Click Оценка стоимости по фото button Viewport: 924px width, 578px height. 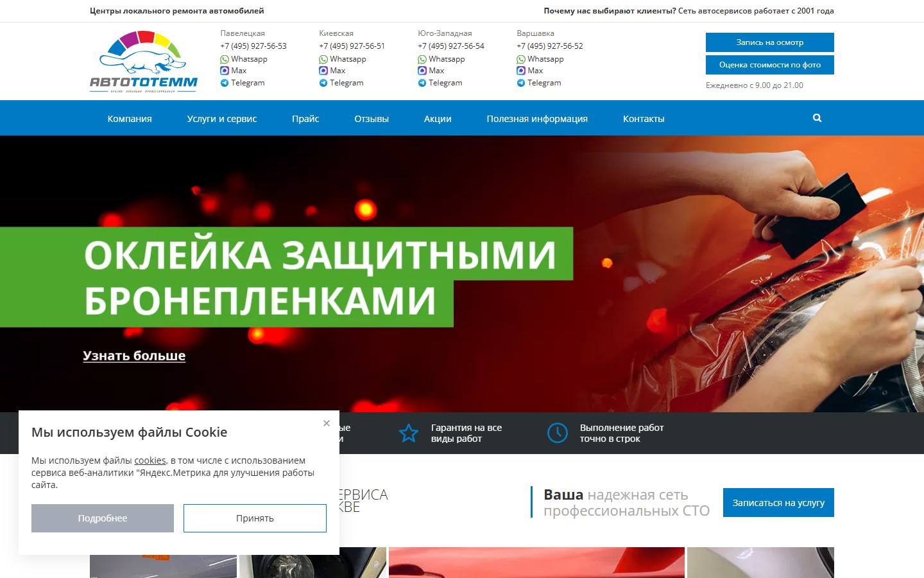(770, 65)
